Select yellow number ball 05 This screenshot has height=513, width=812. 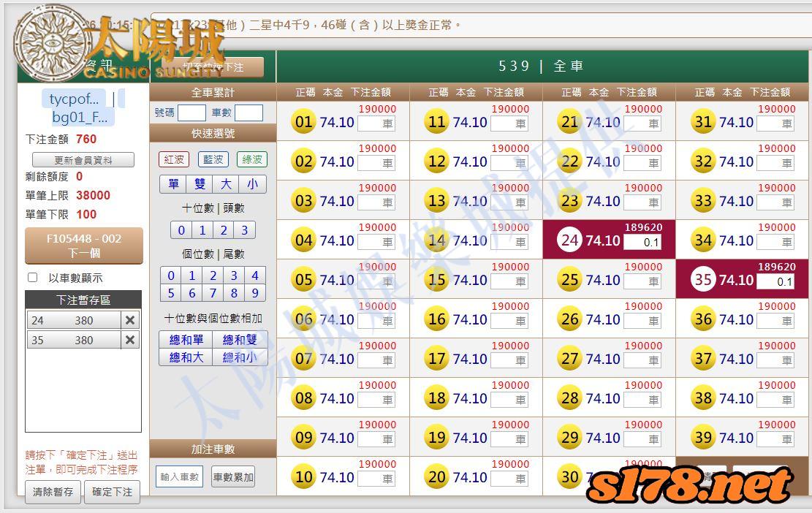pyautogui.click(x=303, y=280)
